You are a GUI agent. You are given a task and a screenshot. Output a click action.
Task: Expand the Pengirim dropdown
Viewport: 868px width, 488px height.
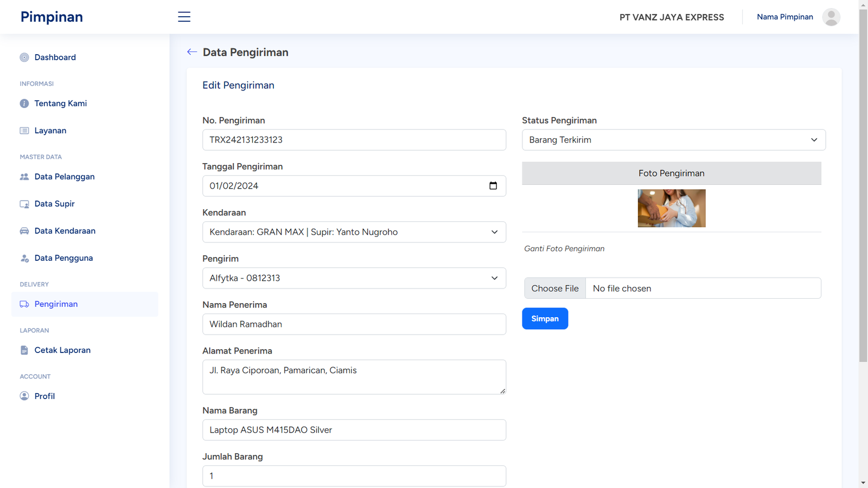(354, 278)
